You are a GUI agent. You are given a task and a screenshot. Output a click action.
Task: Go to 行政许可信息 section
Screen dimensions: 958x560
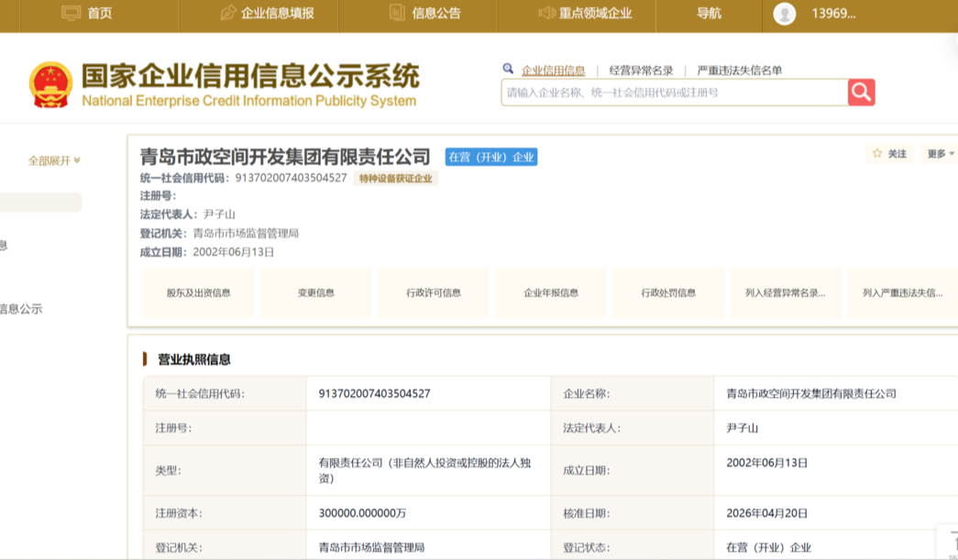click(434, 293)
